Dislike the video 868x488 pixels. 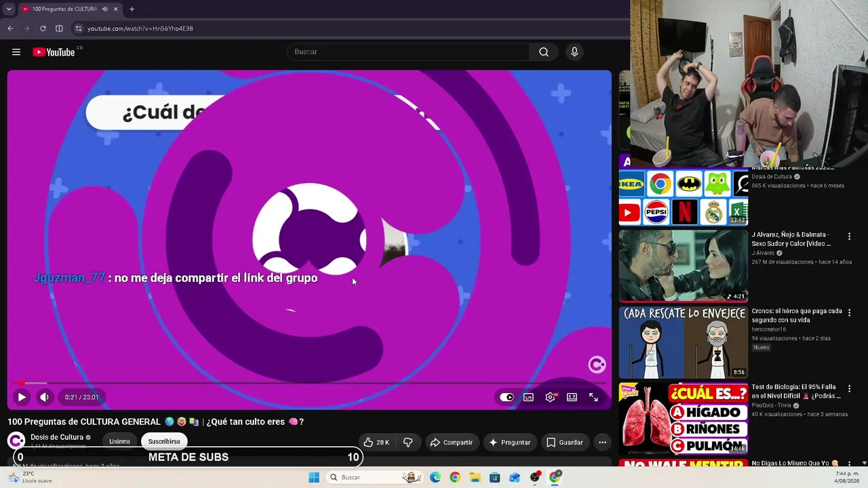(408, 443)
